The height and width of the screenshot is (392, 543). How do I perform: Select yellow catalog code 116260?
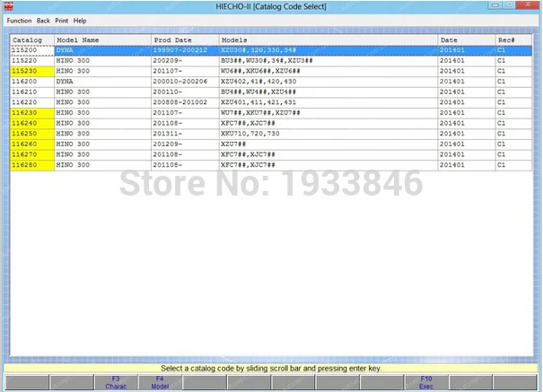tap(31, 144)
